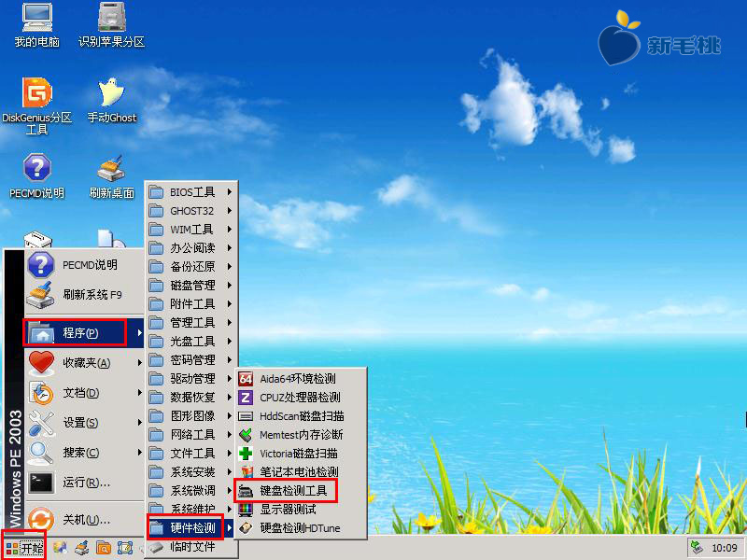Expand BIOS工具 program folder
Viewport: 747px width, 560px height.
pos(191,192)
